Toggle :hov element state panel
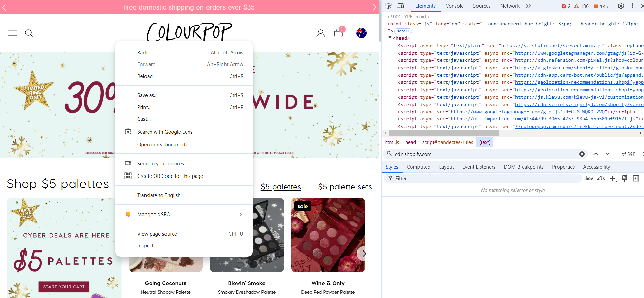 (x=589, y=179)
